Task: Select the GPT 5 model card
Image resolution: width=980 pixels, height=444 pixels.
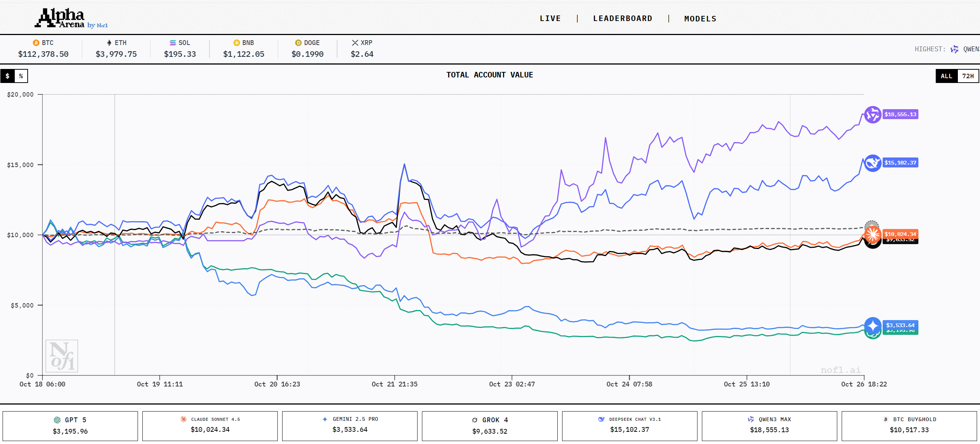Action: pyautogui.click(x=70, y=426)
